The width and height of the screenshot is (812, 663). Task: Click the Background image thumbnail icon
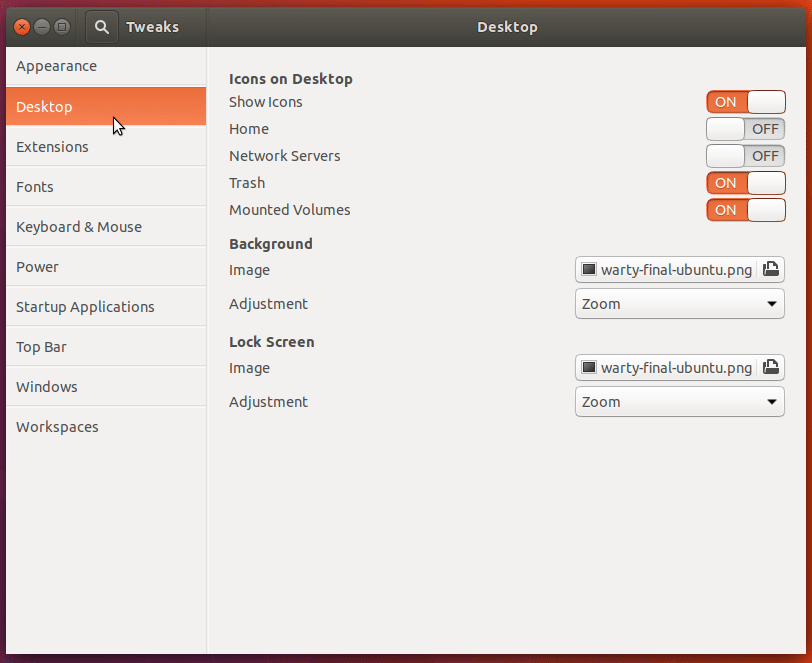click(589, 269)
